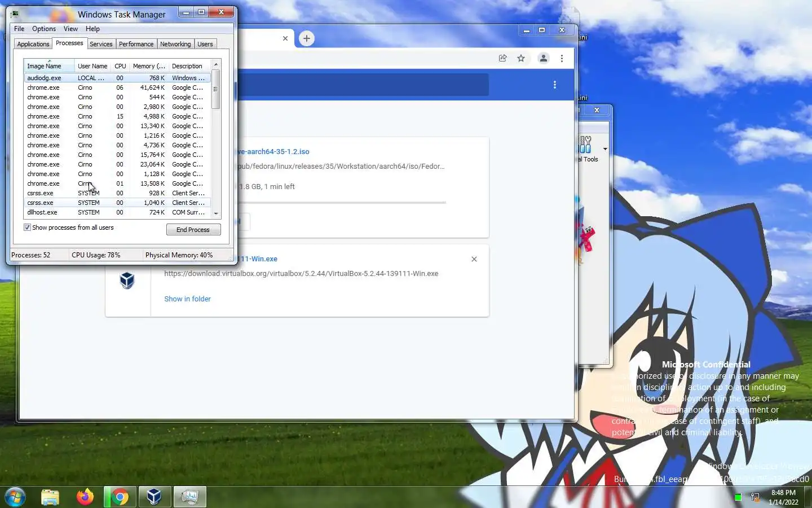
Task: Switch to the Services tab
Action: pyautogui.click(x=101, y=44)
